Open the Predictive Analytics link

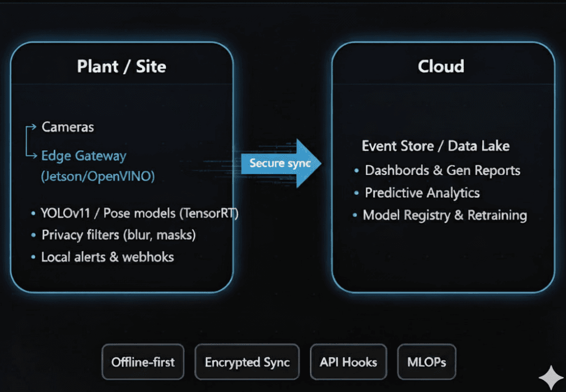pyautogui.click(x=422, y=193)
